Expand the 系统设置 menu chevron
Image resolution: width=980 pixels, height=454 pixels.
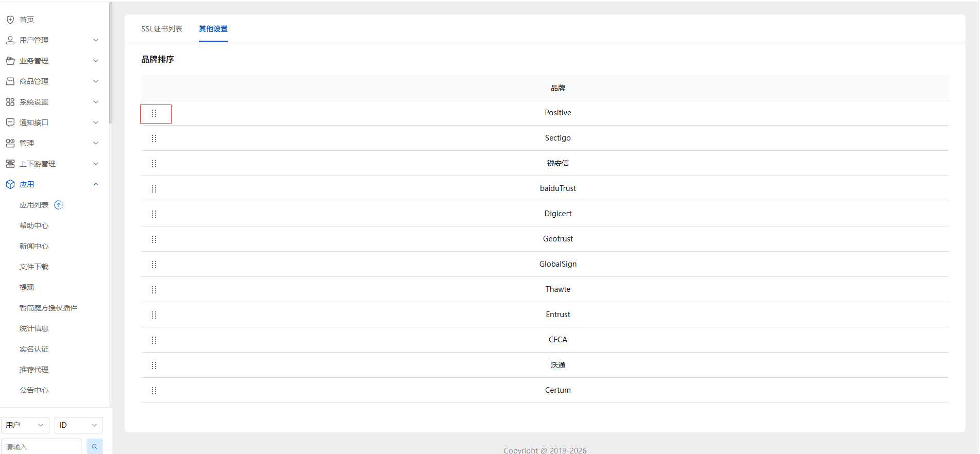(96, 102)
